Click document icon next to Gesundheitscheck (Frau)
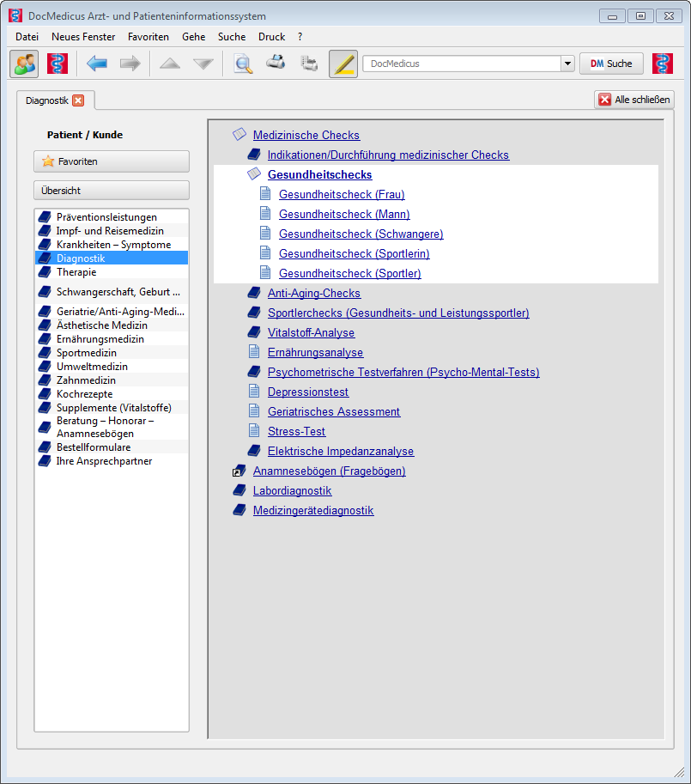This screenshot has width=691, height=784. 265,193
